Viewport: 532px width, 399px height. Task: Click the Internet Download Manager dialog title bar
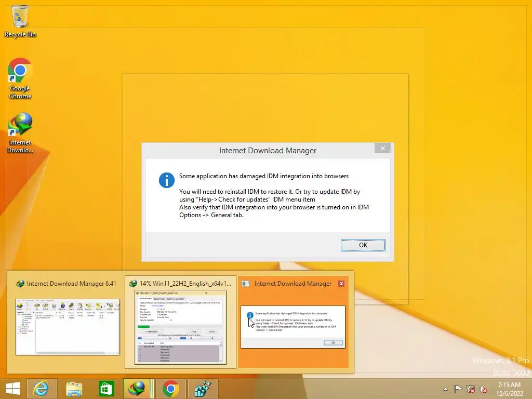click(268, 150)
